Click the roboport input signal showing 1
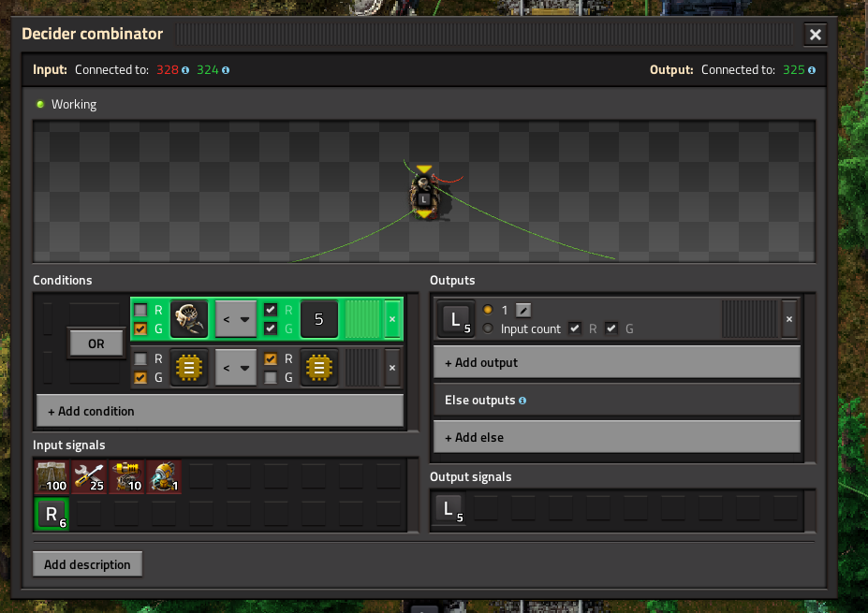Image resolution: width=868 pixels, height=613 pixels. 165,477
